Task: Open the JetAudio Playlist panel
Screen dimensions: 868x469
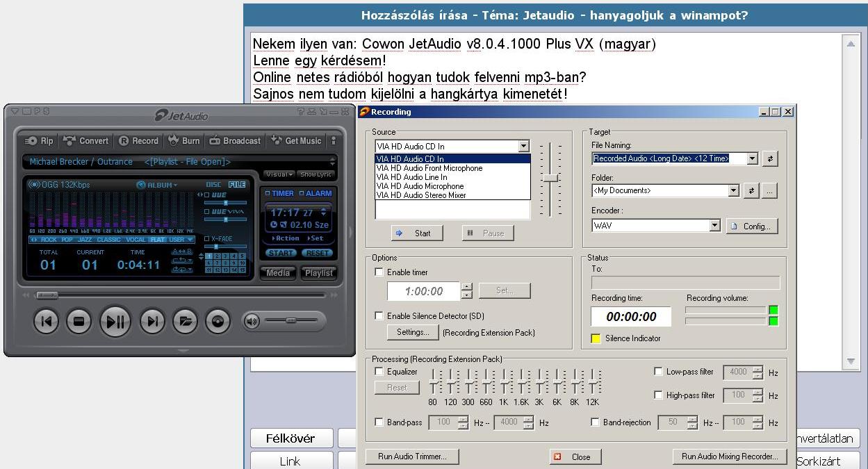Action: coord(318,273)
